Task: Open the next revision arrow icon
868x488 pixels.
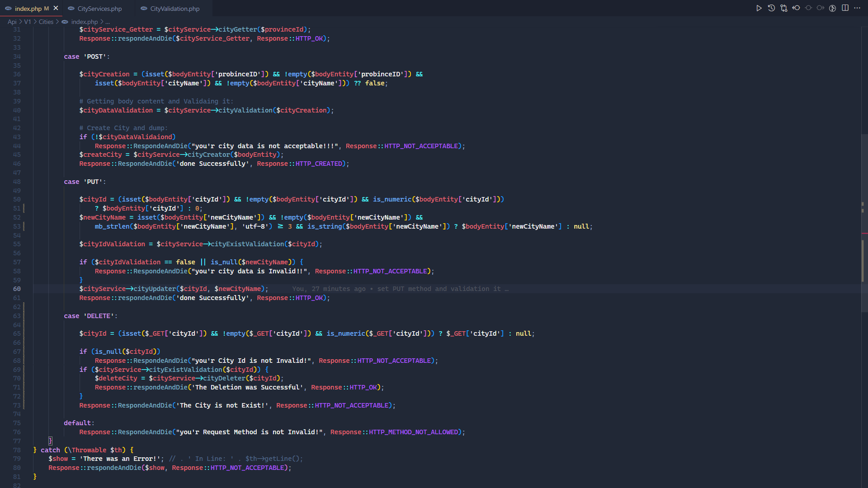Action: point(821,8)
